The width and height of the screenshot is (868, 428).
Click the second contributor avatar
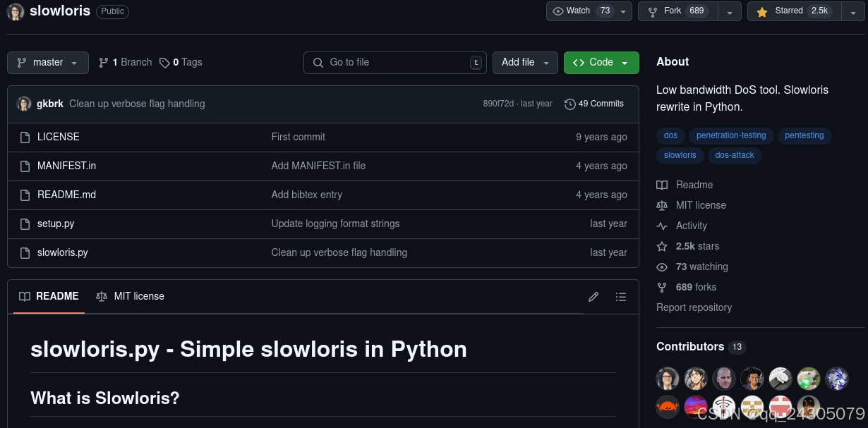tap(696, 379)
